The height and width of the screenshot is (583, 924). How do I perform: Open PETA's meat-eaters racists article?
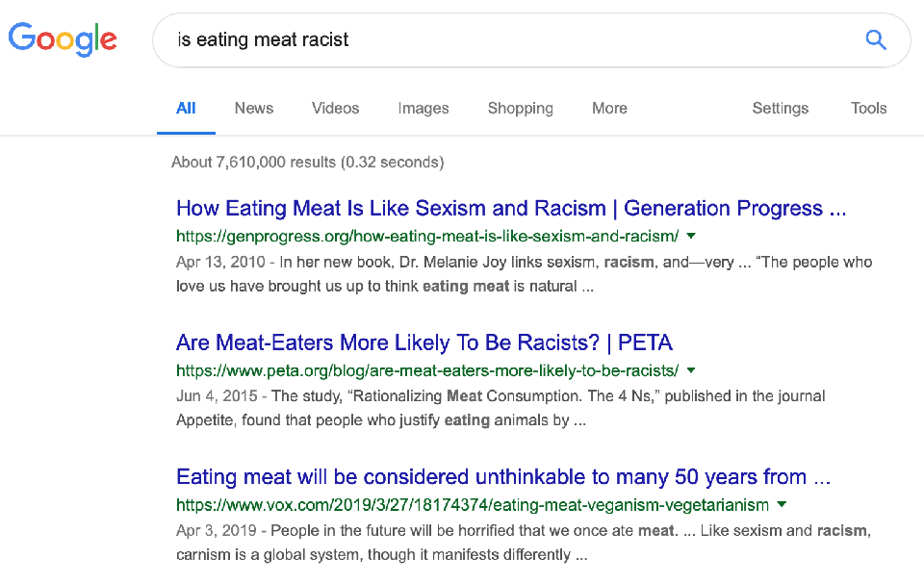[423, 342]
